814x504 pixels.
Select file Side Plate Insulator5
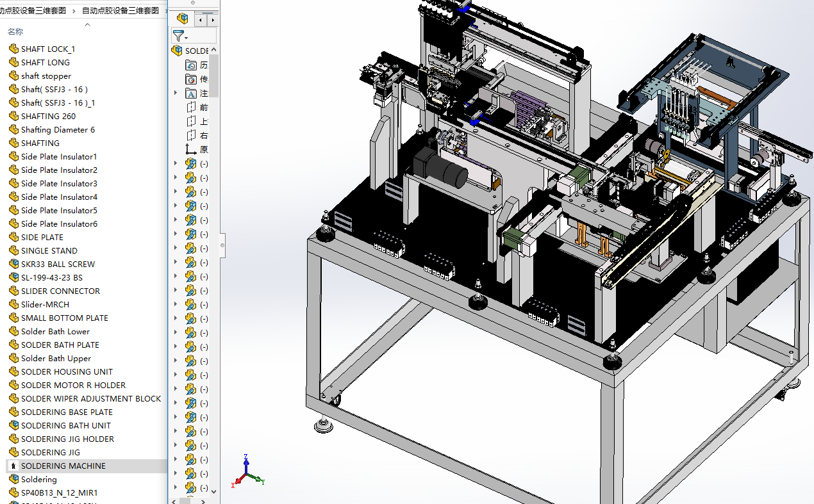pyautogui.click(x=59, y=210)
